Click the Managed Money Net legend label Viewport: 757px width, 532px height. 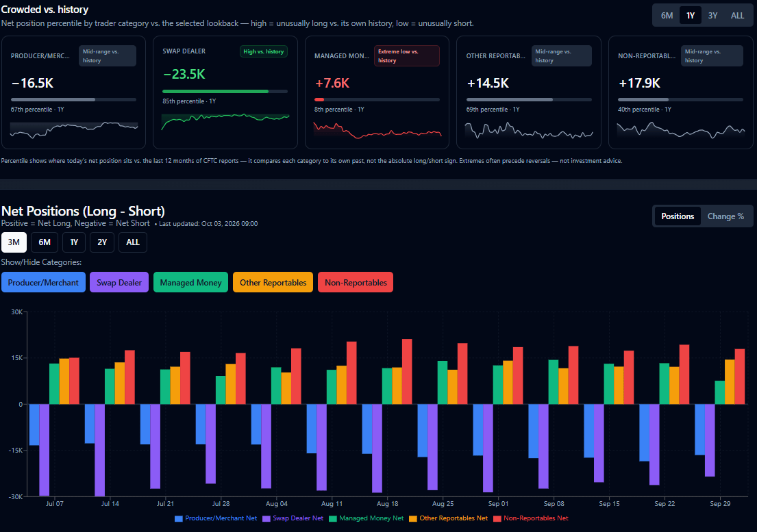coord(371,518)
